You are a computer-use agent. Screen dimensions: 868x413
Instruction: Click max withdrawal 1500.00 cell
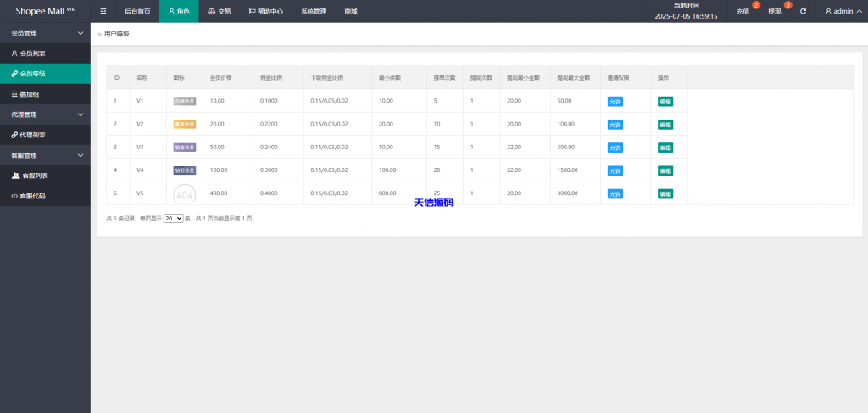tap(567, 170)
